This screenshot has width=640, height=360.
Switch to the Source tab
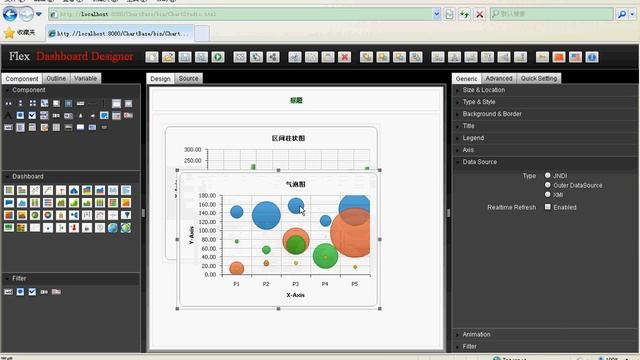pyautogui.click(x=189, y=78)
